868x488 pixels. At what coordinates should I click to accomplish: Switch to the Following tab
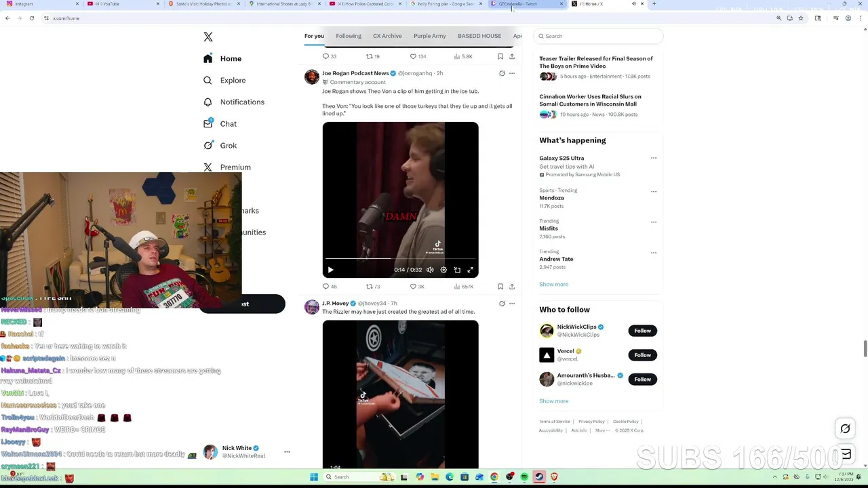[x=349, y=36]
